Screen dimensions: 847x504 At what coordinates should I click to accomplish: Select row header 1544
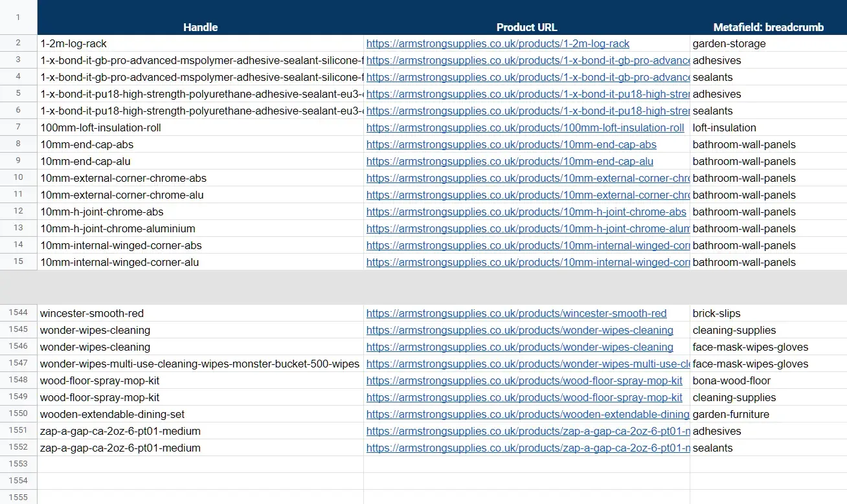(x=18, y=313)
